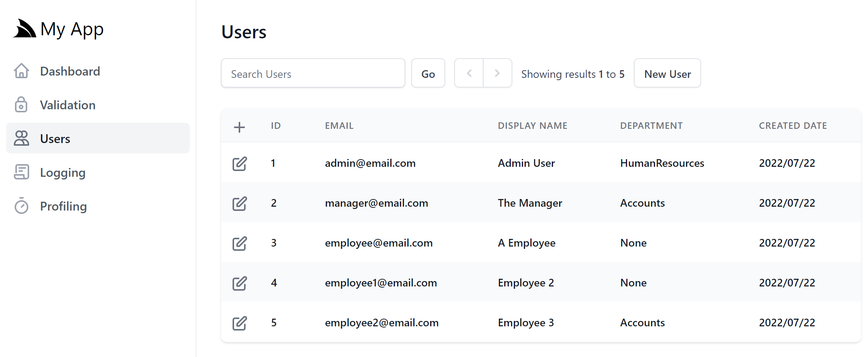Viewport: 868px width, 357px height.
Task: Click edit icon for Employee 2
Action: click(239, 283)
